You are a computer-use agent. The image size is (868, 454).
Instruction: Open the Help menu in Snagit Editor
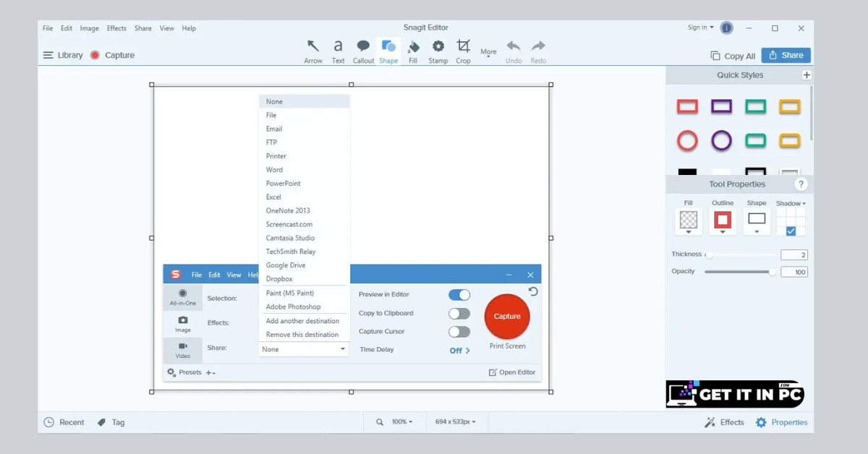(x=189, y=28)
